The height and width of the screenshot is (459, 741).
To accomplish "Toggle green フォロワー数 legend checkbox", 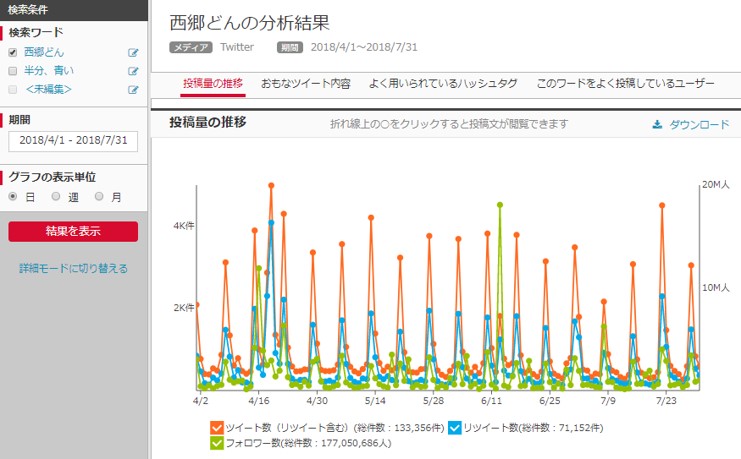I will (217, 442).
